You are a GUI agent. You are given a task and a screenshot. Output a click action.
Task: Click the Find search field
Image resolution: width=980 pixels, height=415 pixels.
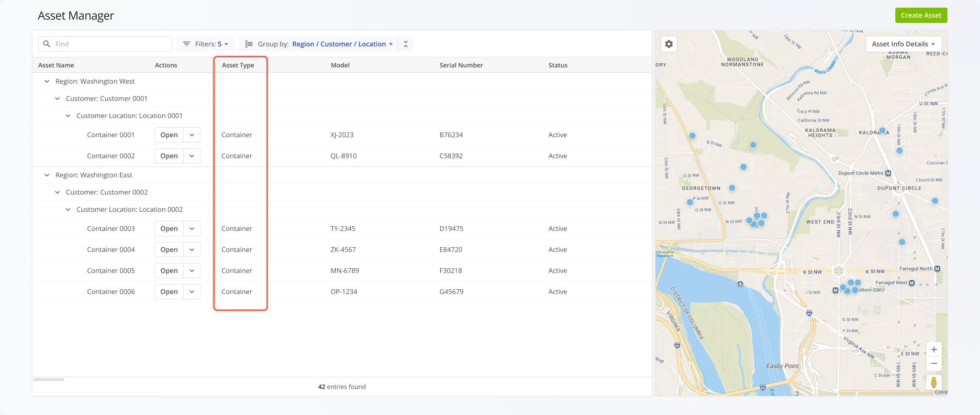click(x=105, y=44)
